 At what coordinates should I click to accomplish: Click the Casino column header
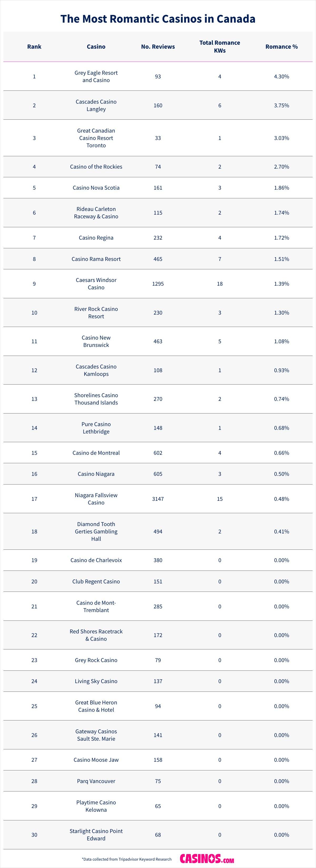click(x=96, y=47)
